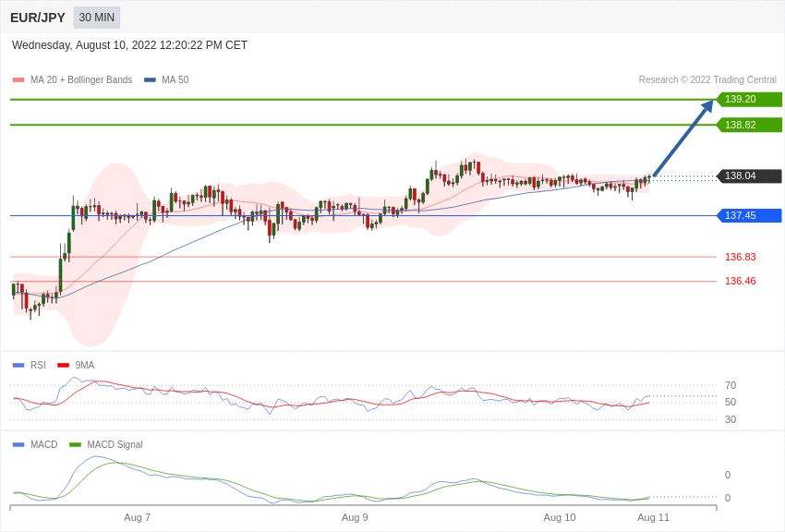Click the 136.46 support level label
Image resolution: width=785 pixels, height=532 pixels.
coord(741,281)
